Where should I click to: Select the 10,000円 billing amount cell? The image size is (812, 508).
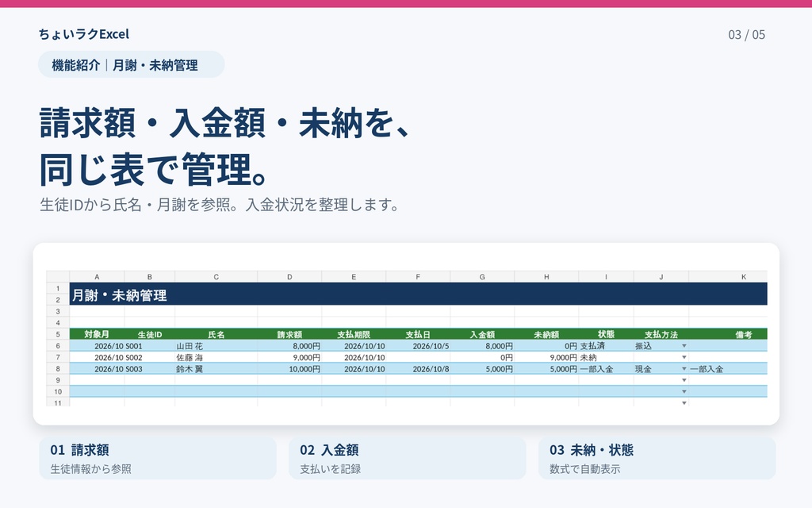point(289,369)
